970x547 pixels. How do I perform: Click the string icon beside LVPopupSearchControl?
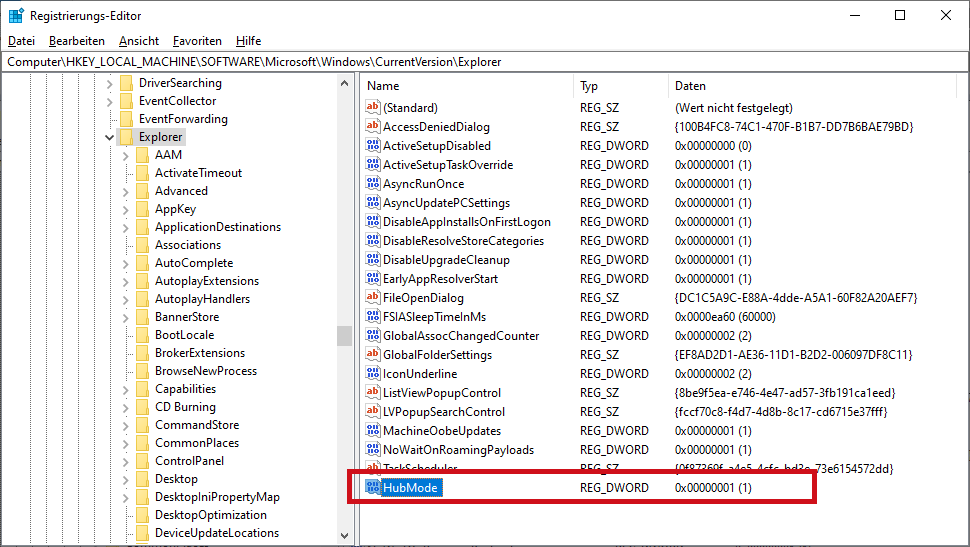click(372, 411)
